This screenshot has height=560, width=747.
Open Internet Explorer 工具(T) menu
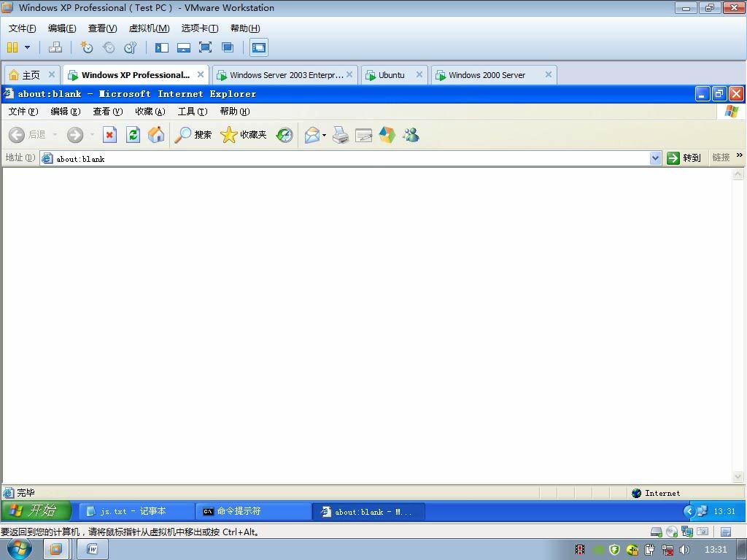click(193, 112)
